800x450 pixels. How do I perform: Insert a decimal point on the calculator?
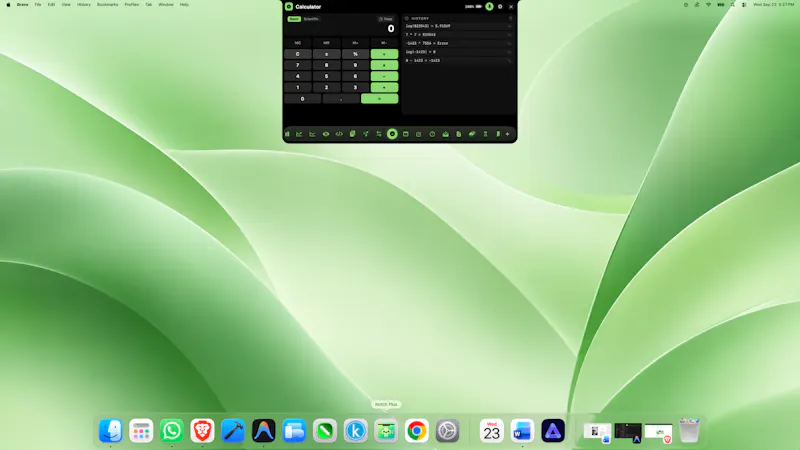coord(341,99)
